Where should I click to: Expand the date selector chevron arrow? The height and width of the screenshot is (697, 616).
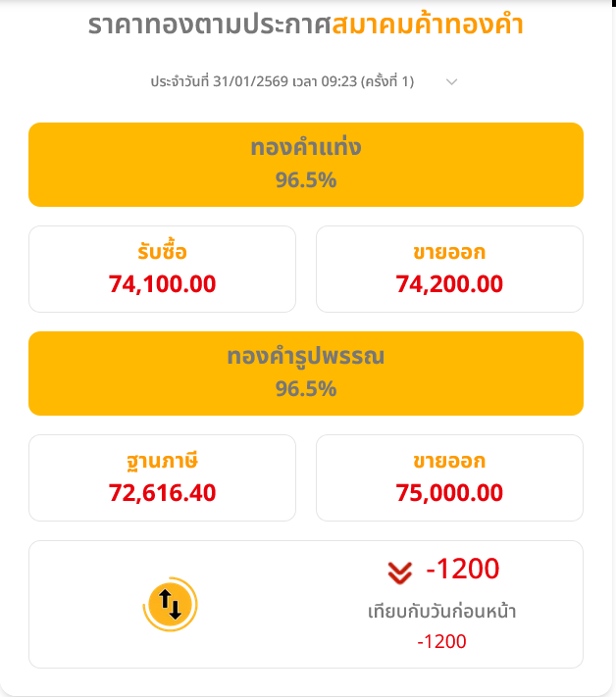click(451, 82)
